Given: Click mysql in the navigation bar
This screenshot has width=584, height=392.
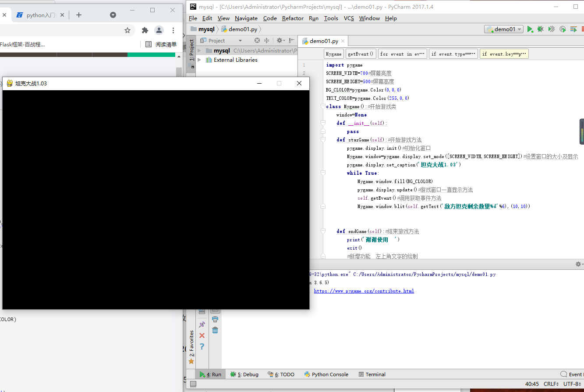Looking at the screenshot, I should coord(202,29).
